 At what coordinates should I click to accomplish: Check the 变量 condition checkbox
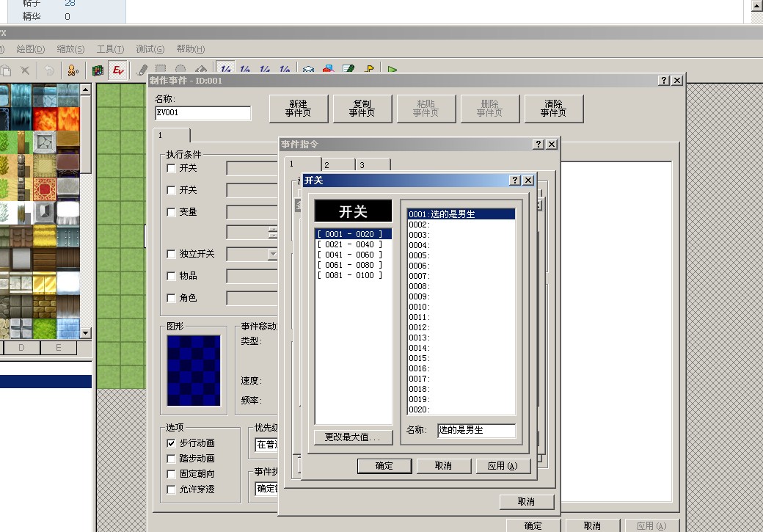(x=171, y=212)
